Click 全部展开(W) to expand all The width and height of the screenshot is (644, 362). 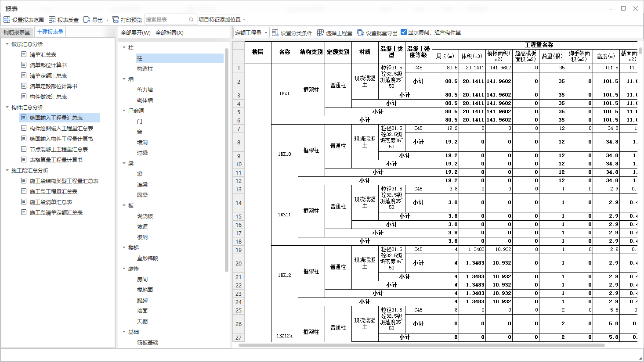tap(136, 33)
